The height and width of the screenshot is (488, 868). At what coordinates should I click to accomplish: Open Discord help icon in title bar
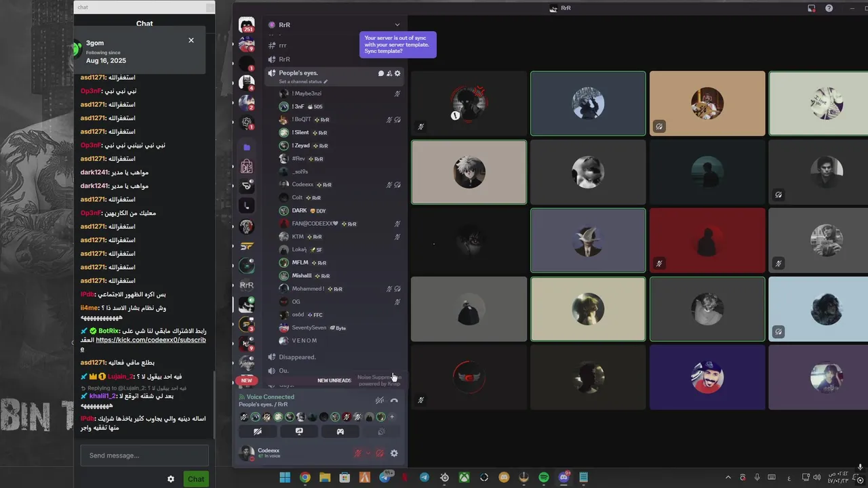point(829,8)
